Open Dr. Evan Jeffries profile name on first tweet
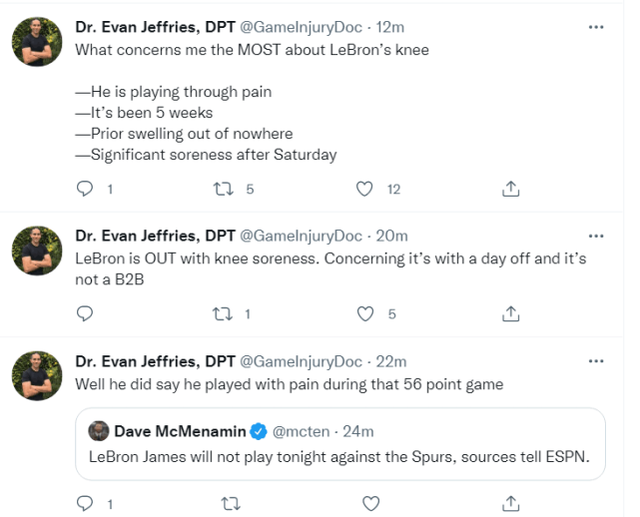Screen dimensions: 640x517 154,28
